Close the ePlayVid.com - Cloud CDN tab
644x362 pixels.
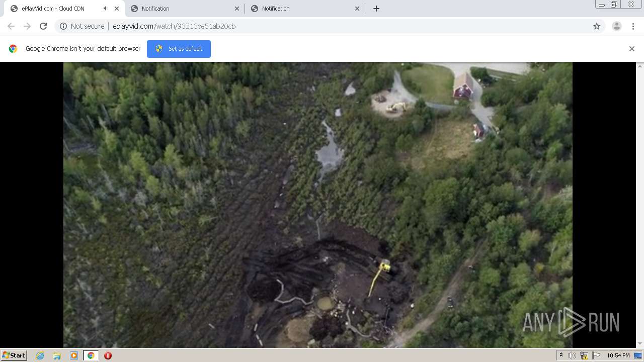pyautogui.click(x=117, y=9)
